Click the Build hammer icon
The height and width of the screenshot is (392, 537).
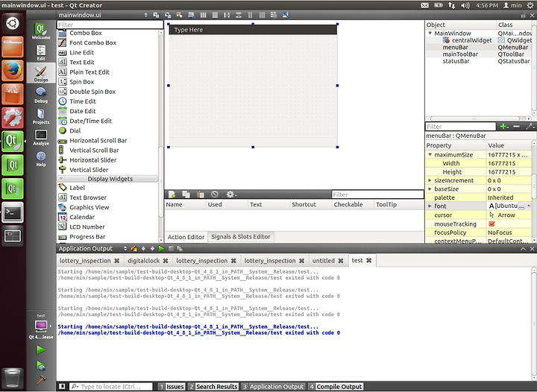tap(41, 380)
